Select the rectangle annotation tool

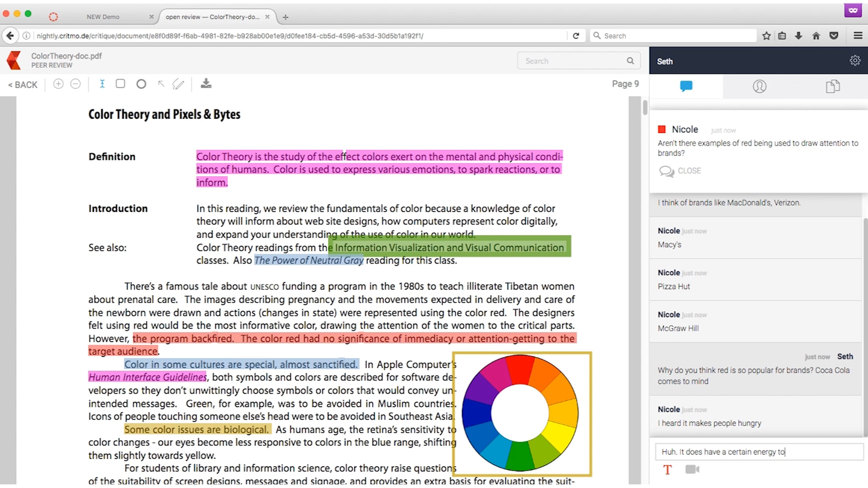[x=120, y=84]
